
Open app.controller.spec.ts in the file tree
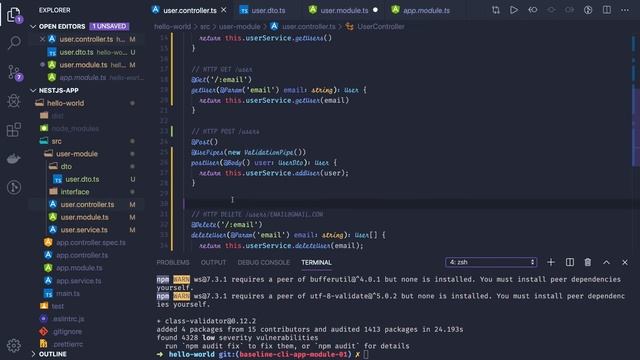click(91, 242)
